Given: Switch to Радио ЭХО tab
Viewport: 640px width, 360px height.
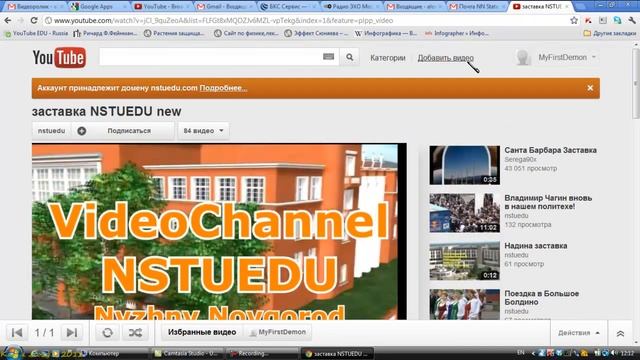Looking at the screenshot, I should (x=351, y=7).
